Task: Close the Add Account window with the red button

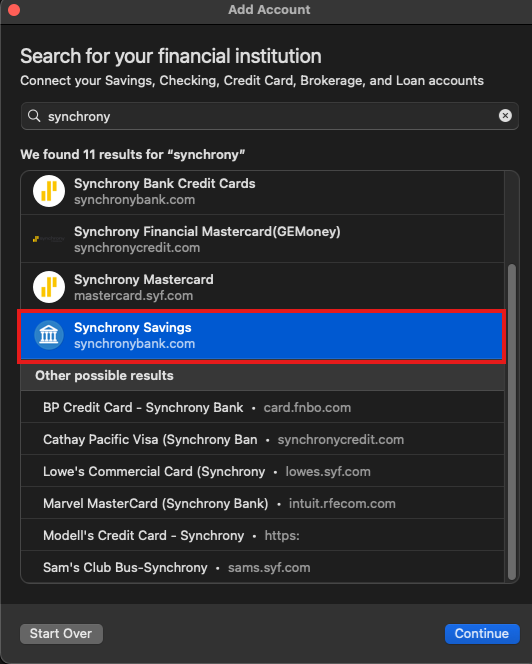Action: click(x=14, y=10)
